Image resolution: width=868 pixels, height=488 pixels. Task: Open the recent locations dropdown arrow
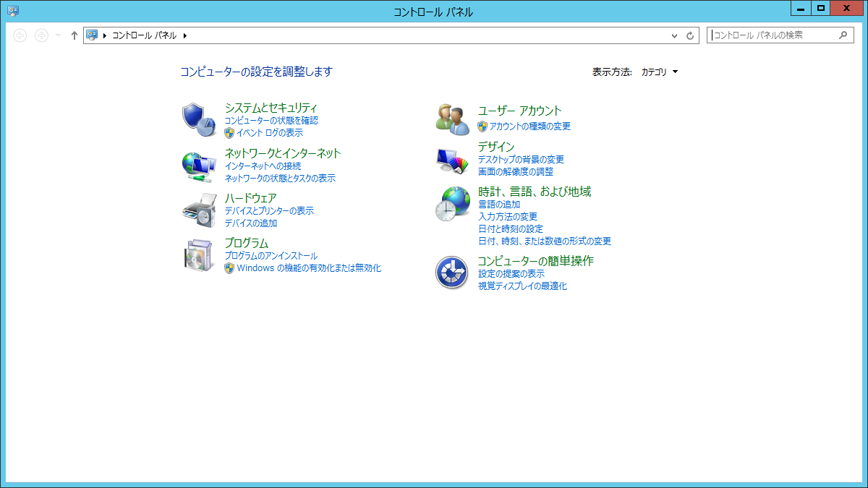(x=59, y=35)
